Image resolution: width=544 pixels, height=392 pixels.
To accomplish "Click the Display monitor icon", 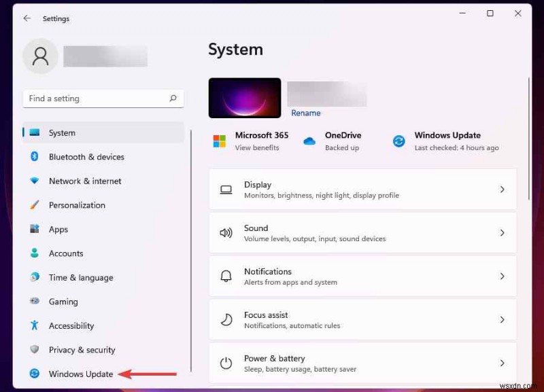I will pos(226,190).
